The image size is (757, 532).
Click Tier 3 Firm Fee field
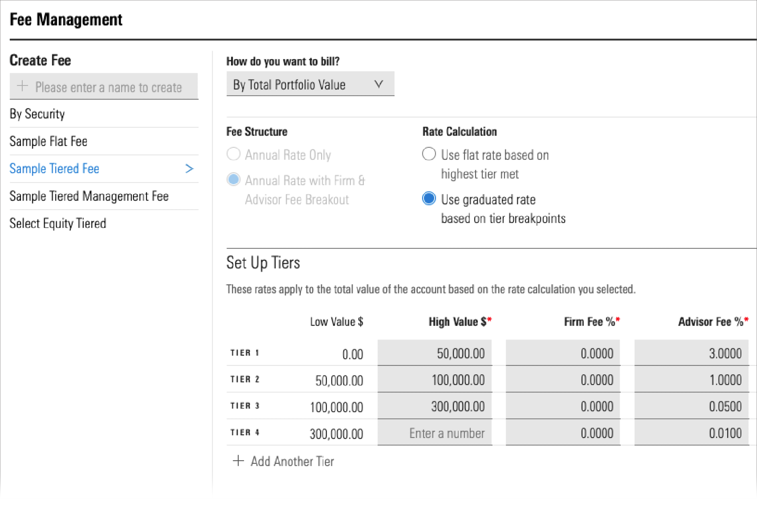tap(563, 406)
